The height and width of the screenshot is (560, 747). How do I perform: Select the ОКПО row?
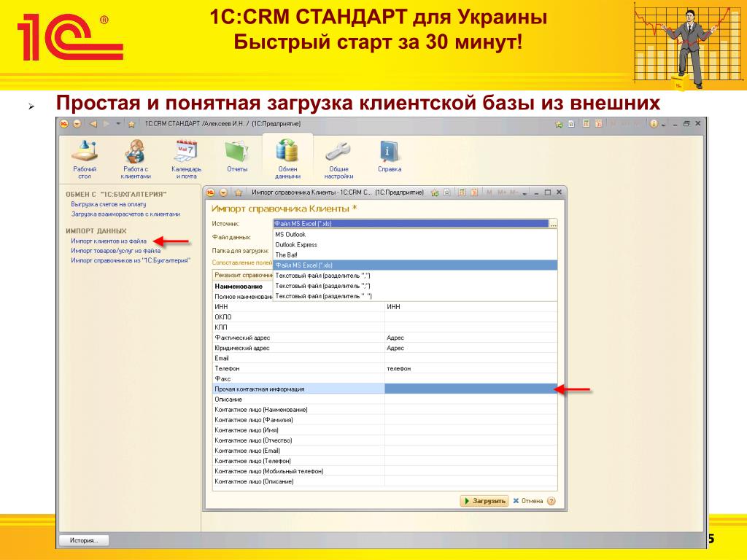384,317
